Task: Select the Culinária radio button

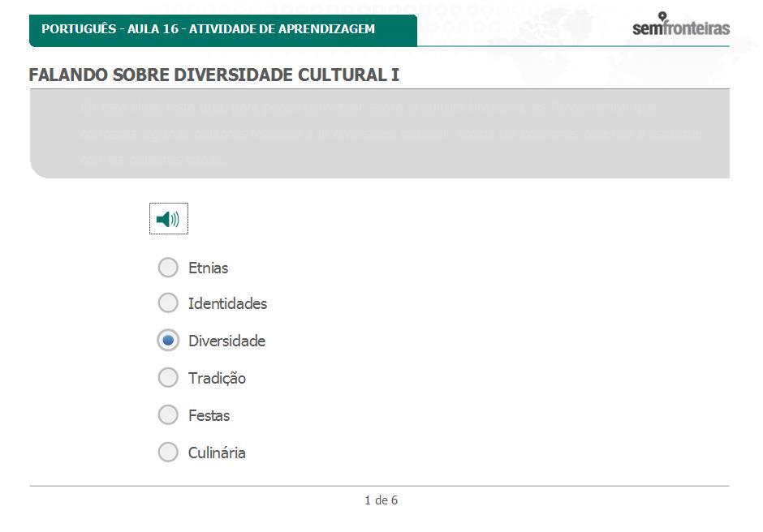Action: click(x=168, y=453)
